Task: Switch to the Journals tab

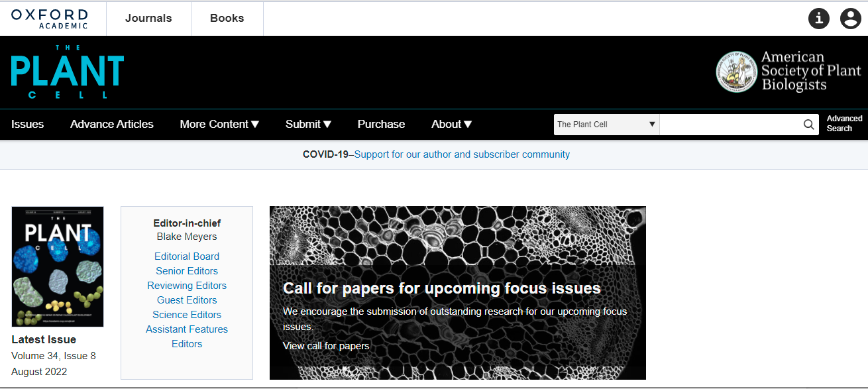Action: (x=148, y=19)
